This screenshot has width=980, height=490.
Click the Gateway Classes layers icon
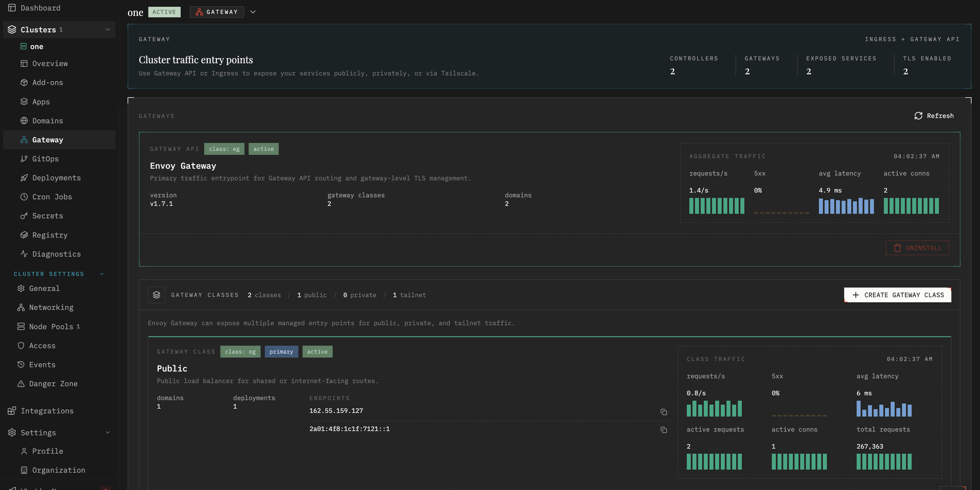[x=157, y=295]
